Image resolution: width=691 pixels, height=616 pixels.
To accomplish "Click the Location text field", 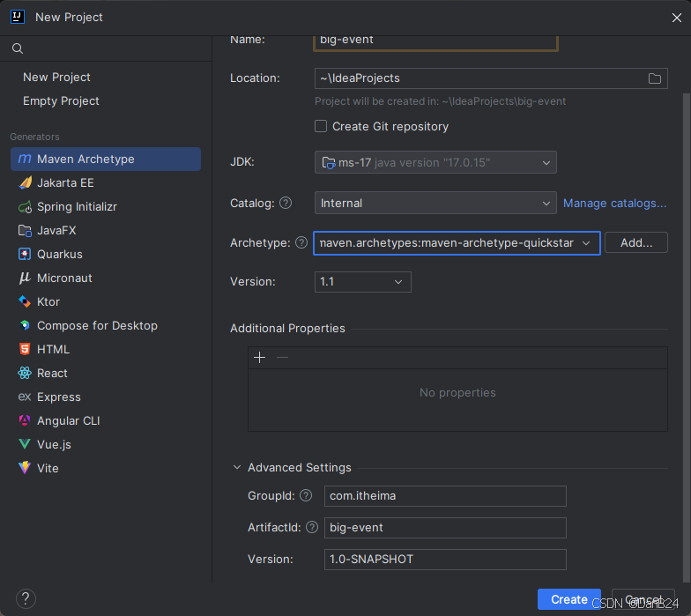I will (x=480, y=78).
